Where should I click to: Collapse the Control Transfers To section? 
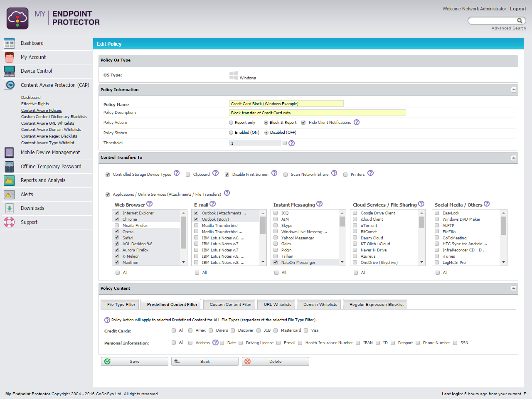pyautogui.click(x=514, y=158)
